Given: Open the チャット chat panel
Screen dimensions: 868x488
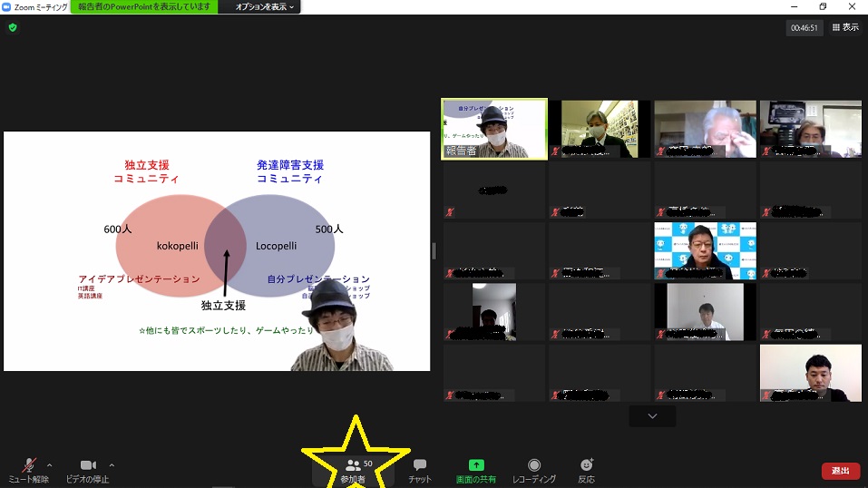Looking at the screenshot, I should click(x=420, y=472).
